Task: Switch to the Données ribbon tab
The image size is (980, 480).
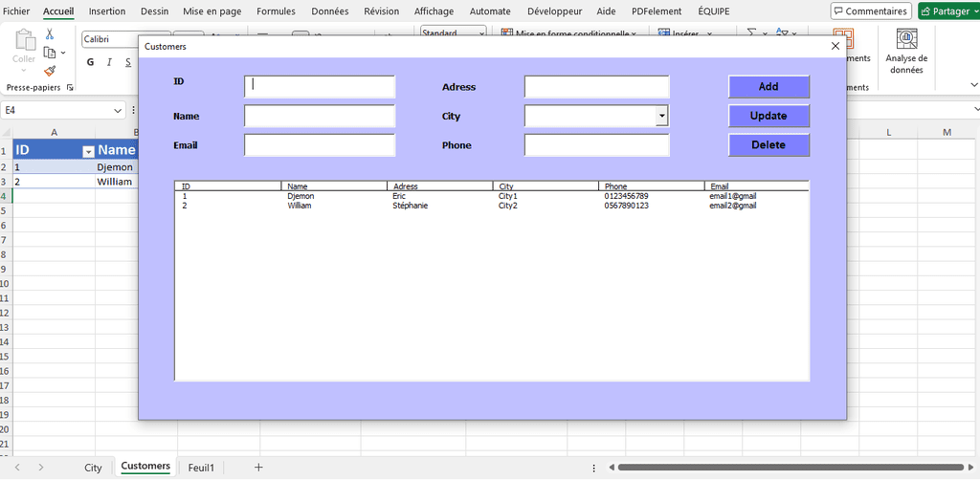Action: click(x=330, y=11)
